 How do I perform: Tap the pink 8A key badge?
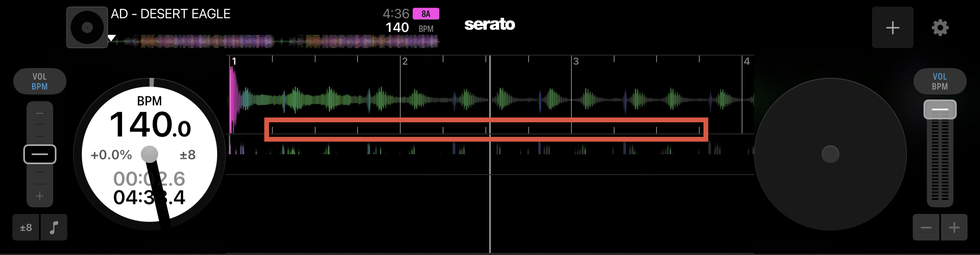click(x=426, y=14)
